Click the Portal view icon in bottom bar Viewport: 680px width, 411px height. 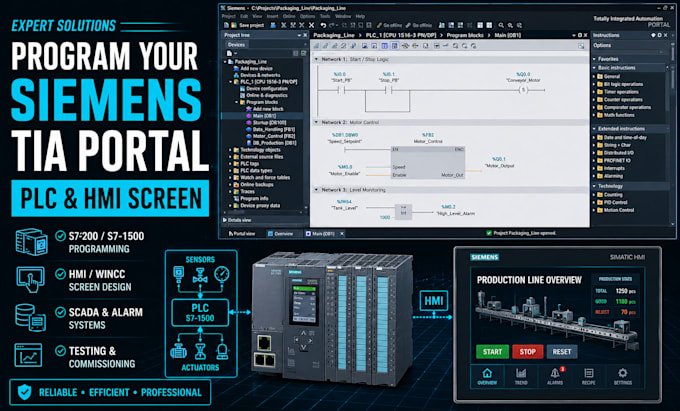click(230, 234)
